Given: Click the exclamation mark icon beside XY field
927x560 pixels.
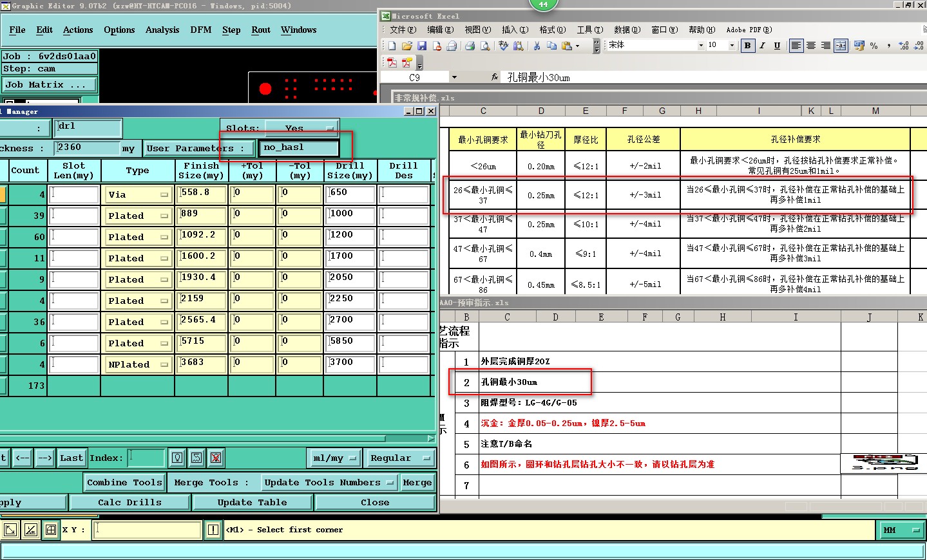Looking at the screenshot, I should 213,530.
